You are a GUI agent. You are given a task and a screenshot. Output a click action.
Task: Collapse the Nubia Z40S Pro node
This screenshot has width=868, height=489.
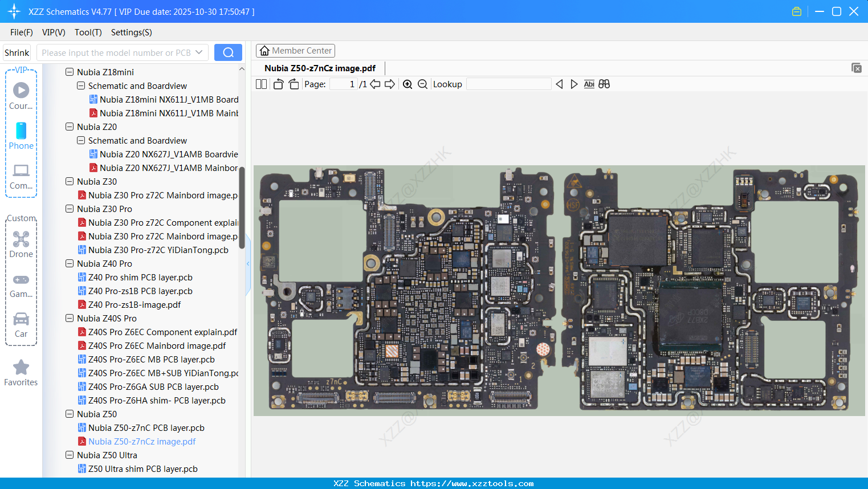tap(69, 318)
